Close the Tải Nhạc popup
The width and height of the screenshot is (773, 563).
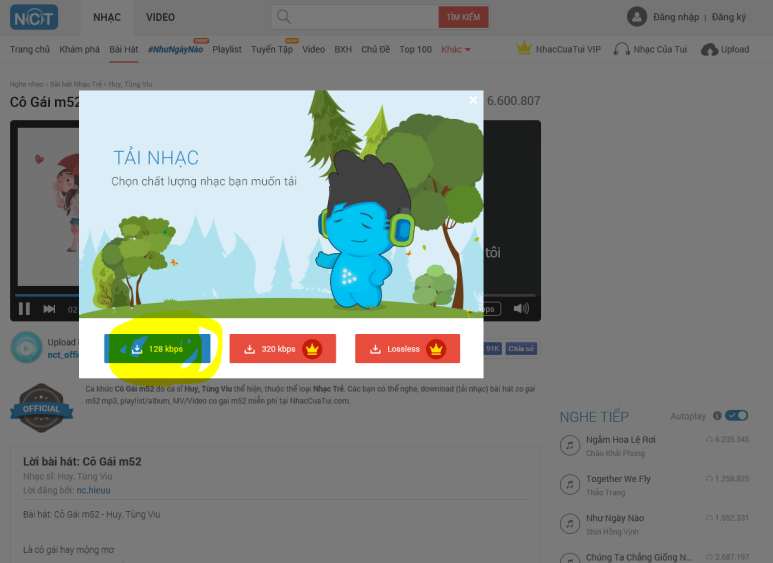click(473, 100)
